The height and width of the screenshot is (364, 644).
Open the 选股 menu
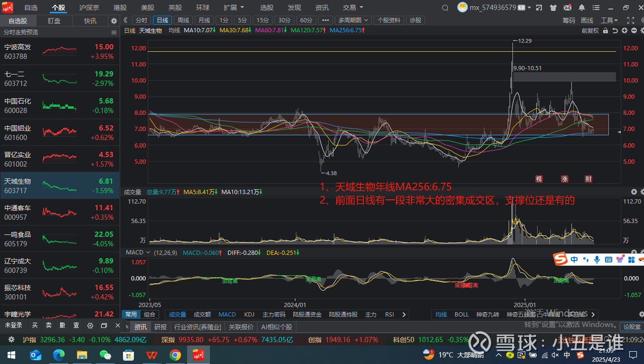point(267,8)
